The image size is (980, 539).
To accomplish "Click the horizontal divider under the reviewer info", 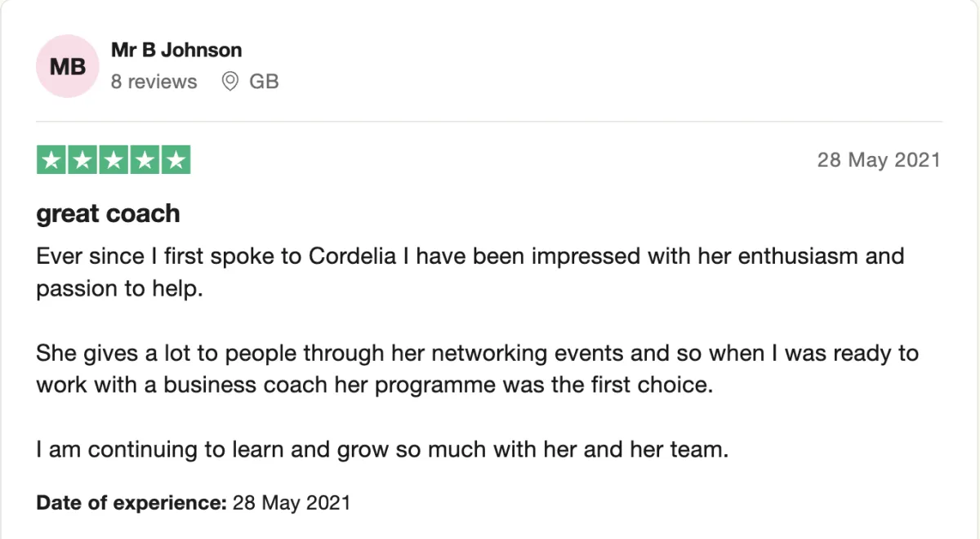I will pyautogui.click(x=489, y=122).
